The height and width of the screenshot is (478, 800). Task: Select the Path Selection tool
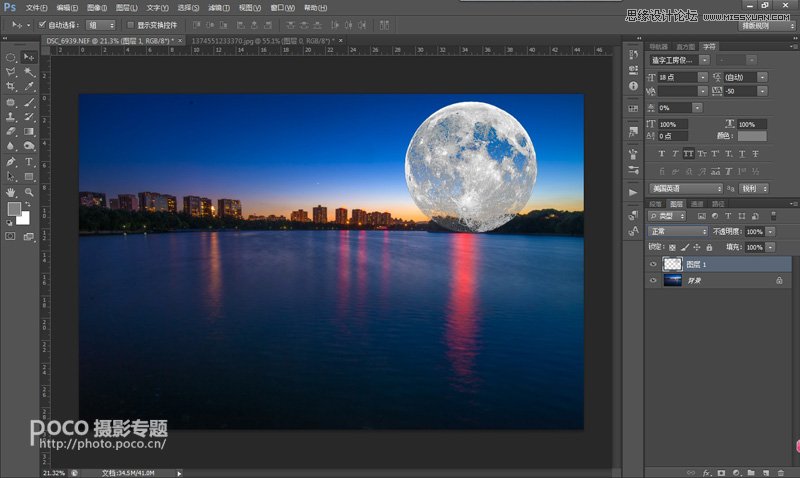[x=11, y=177]
